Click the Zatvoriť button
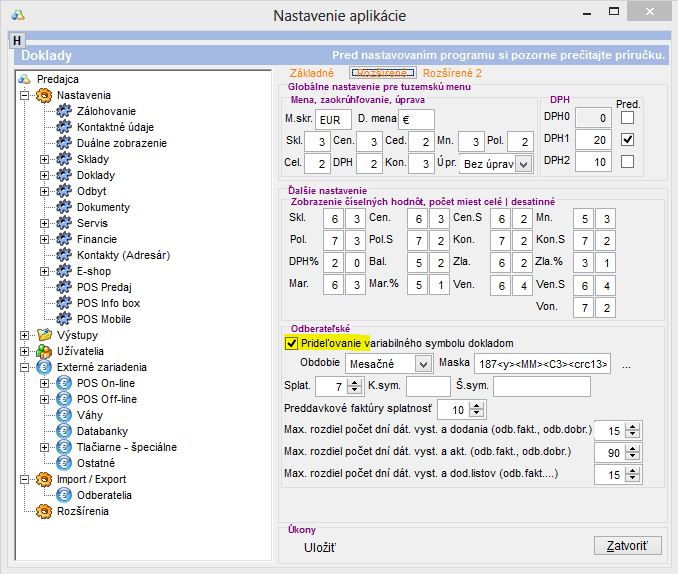 pyautogui.click(x=627, y=546)
